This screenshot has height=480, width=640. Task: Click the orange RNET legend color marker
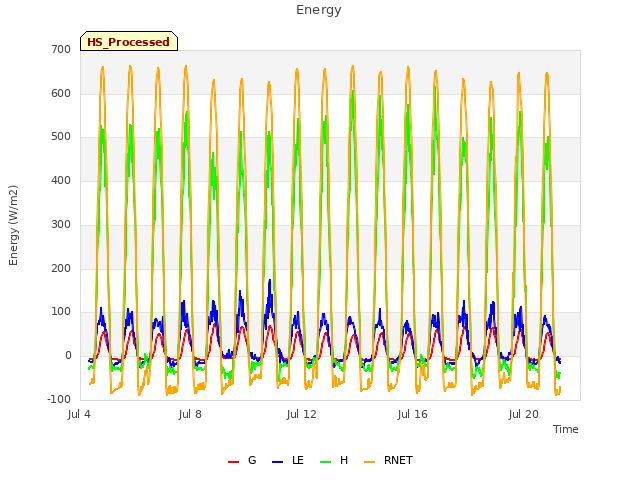pos(369,462)
